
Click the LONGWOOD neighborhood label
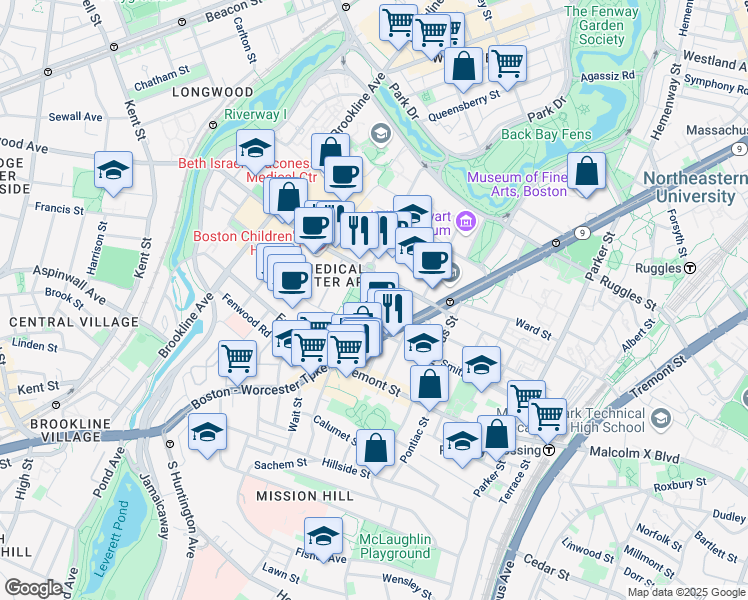click(x=213, y=92)
